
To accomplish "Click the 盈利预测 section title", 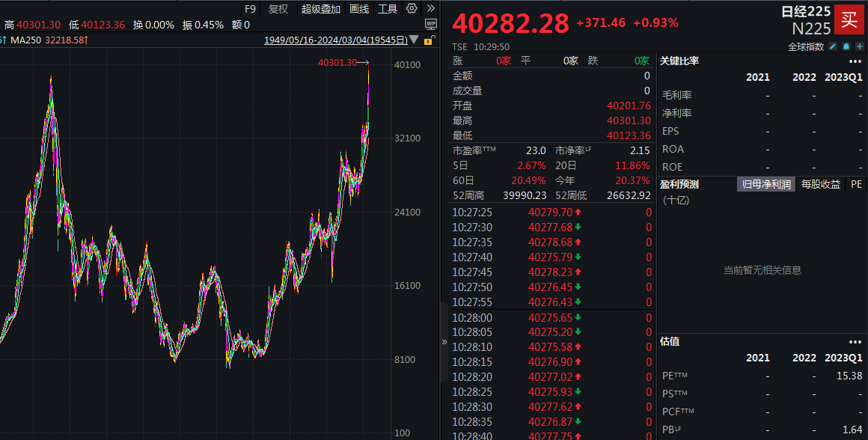I will [x=679, y=184].
